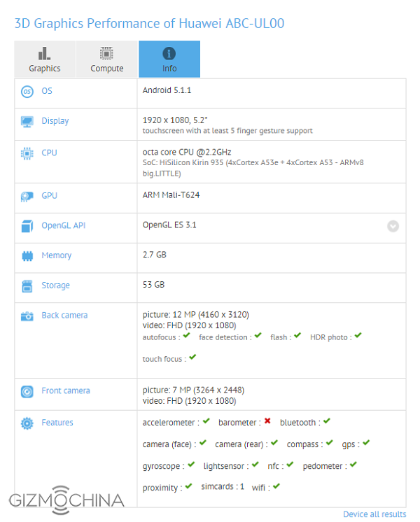Expand the OpenGL ES 3.1 details arrow
Viewport: 420px width, 522px height.
[x=393, y=227]
